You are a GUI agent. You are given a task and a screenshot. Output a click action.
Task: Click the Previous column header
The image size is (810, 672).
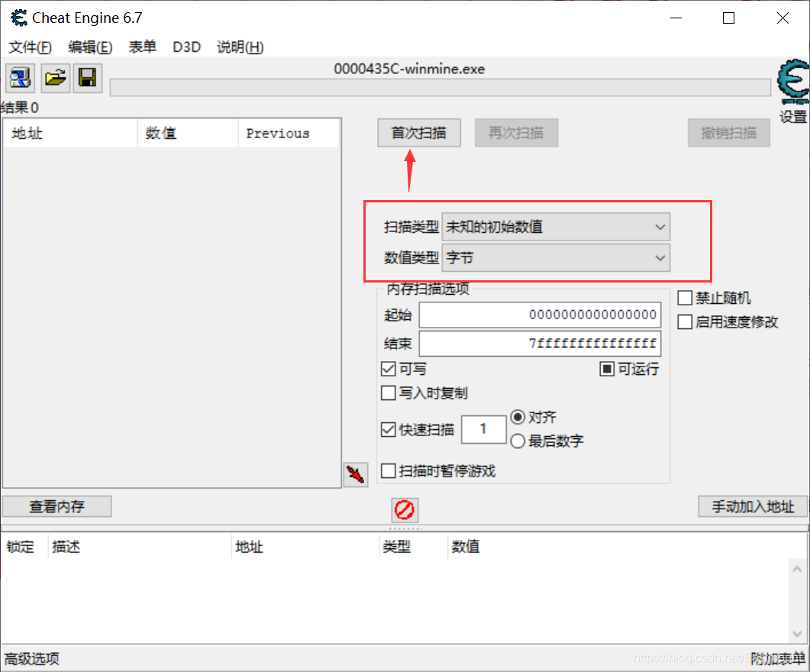tap(289, 134)
